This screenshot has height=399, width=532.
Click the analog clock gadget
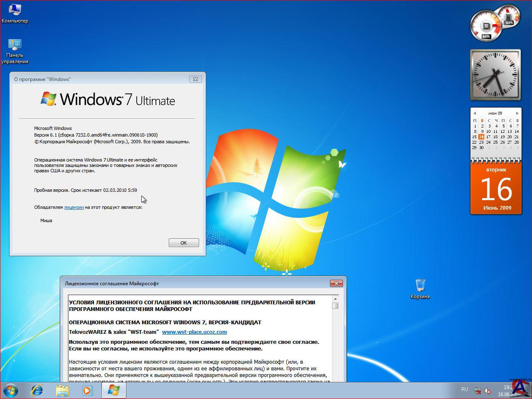click(495, 75)
